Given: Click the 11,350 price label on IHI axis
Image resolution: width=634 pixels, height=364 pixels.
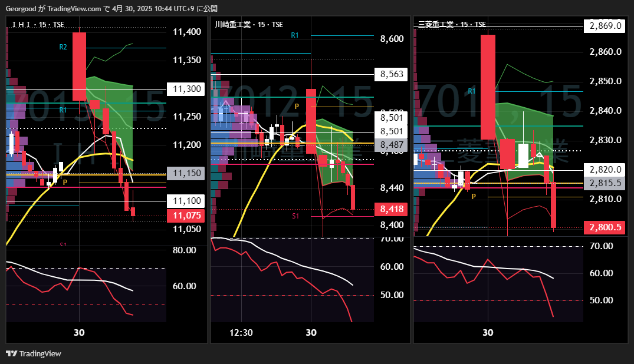Looking at the screenshot, I should tap(187, 60).
